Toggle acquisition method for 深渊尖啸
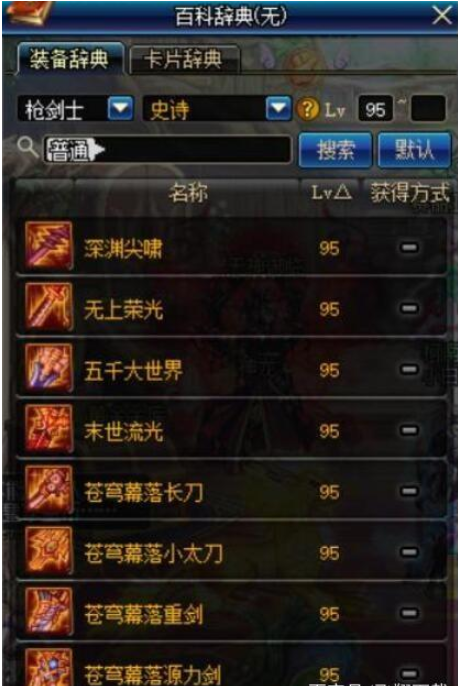Viewport: 458px width, 686px height. [409, 248]
